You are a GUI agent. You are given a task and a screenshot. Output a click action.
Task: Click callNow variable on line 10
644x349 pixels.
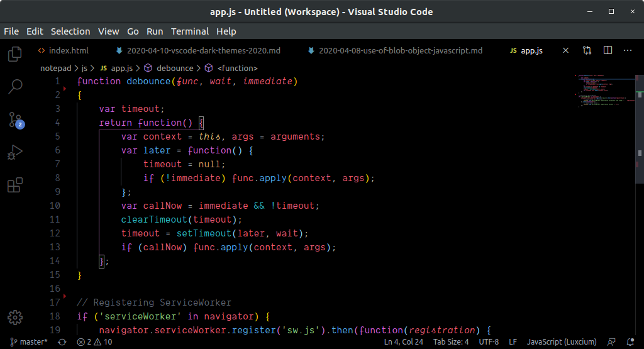163,206
